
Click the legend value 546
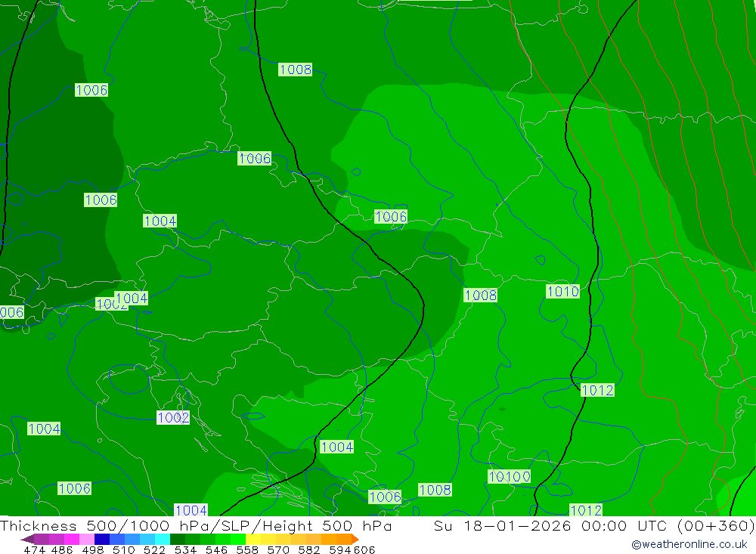(216, 549)
